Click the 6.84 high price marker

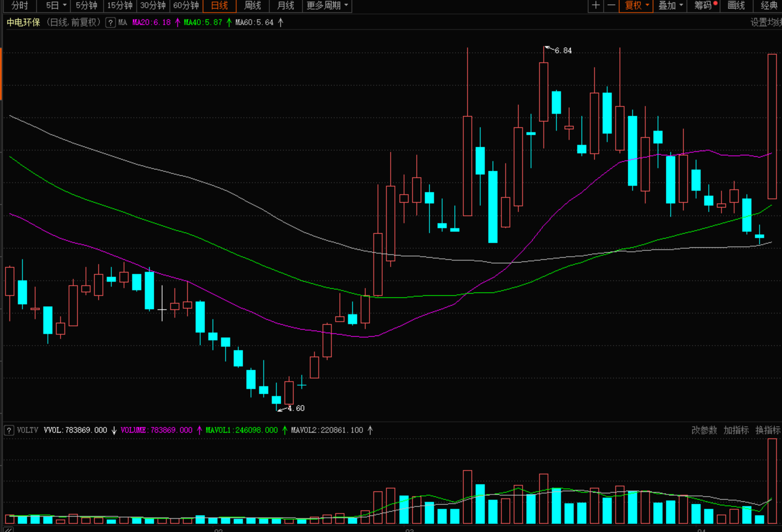pyautogui.click(x=563, y=50)
